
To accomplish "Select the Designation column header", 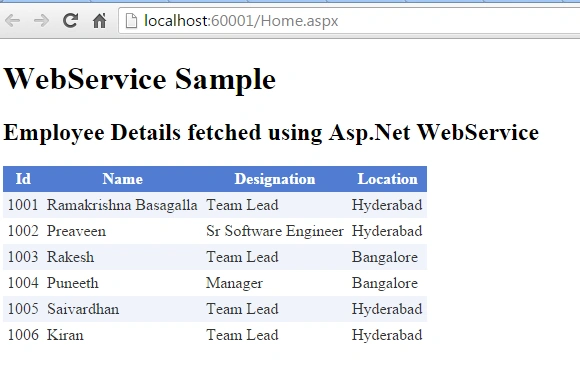I will click(x=275, y=179).
